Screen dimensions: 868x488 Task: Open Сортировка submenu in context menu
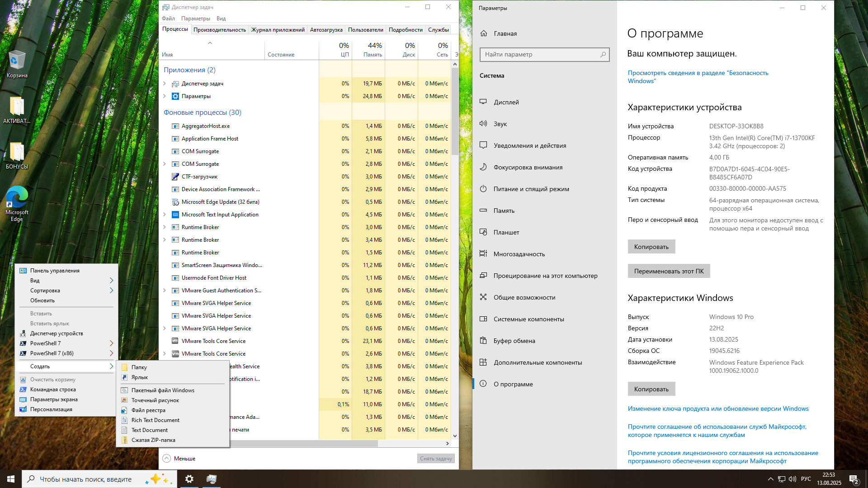pyautogui.click(x=66, y=291)
